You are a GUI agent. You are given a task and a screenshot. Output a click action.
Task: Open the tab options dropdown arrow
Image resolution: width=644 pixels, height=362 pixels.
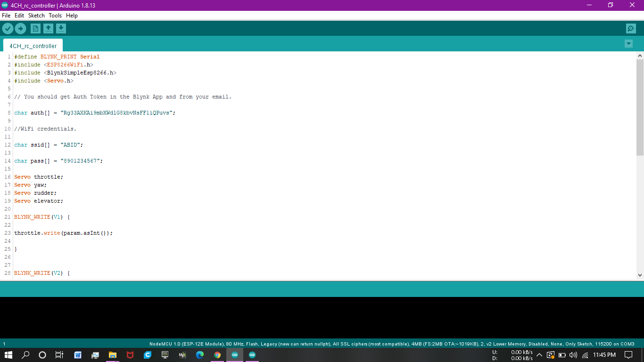(628, 44)
